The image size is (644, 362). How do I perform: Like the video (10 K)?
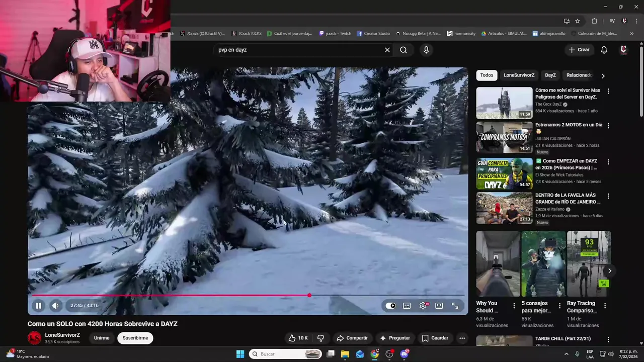[x=298, y=338]
